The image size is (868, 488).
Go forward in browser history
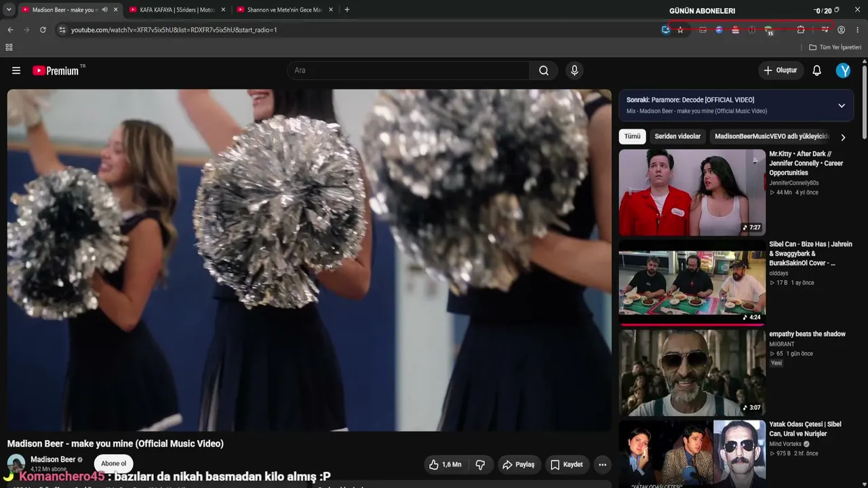[26, 30]
